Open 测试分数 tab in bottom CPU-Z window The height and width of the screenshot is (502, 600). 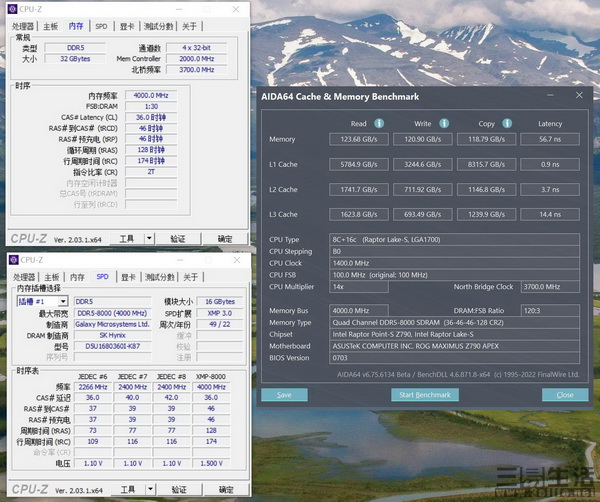160,277
